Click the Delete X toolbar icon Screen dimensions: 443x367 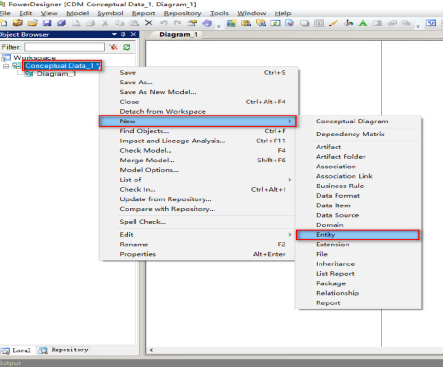tap(149, 23)
